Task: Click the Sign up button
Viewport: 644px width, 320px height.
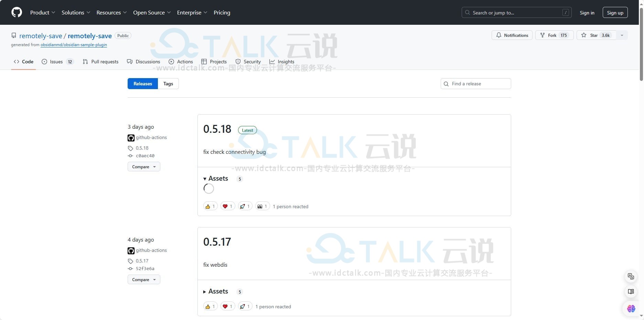Action: (615, 12)
